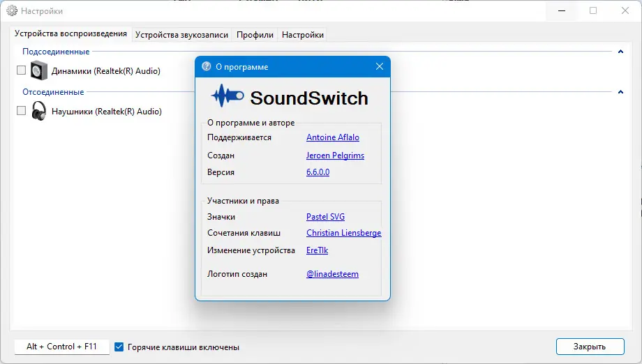
Task: Open the Jeroen Pelgrims link
Action: pyautogui.click(x=335, y=156)
